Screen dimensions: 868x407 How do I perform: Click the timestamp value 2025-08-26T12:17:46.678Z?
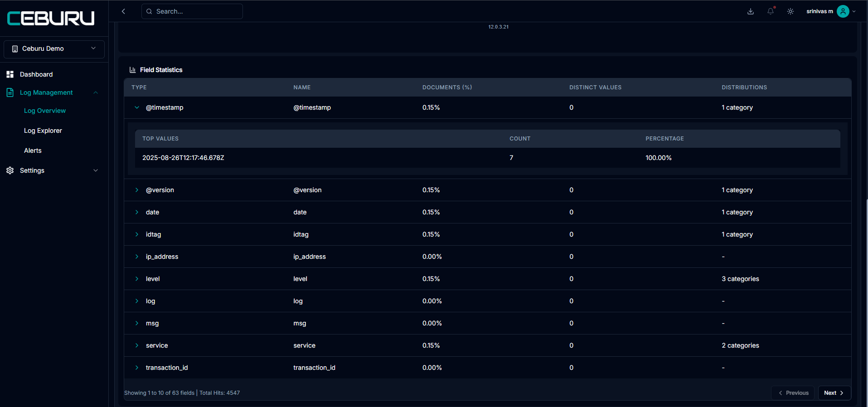coord(183,158)
